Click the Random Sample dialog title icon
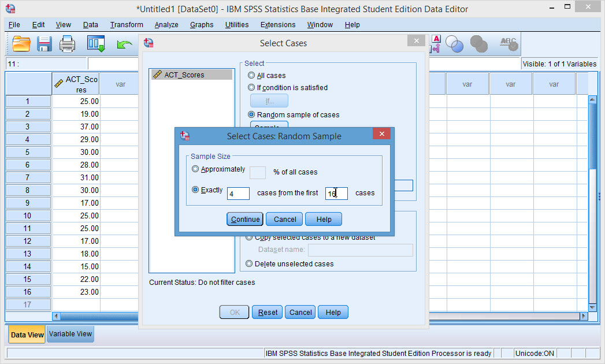This screenshot has height=364, width=605. tap(185, 136)
